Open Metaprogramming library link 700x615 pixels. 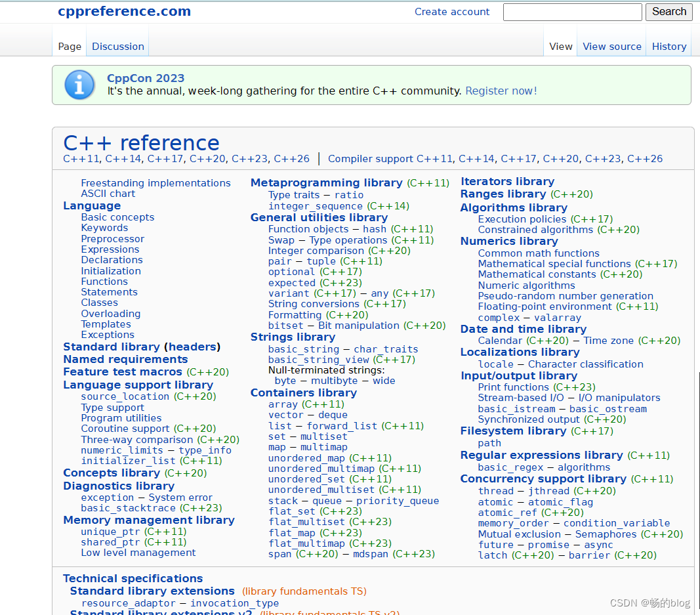point(326,182)
